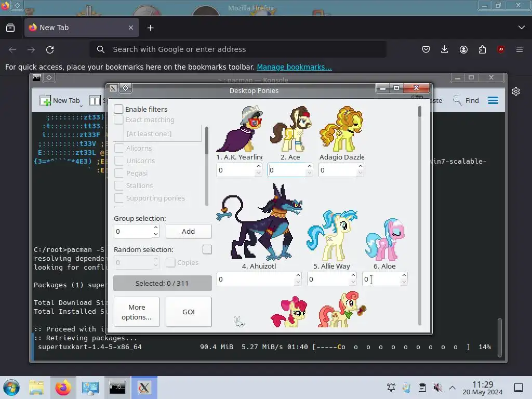Click the pony list vertical scrollbar
This screenshot has height=399, width=532.
click(x=420, y=215)
